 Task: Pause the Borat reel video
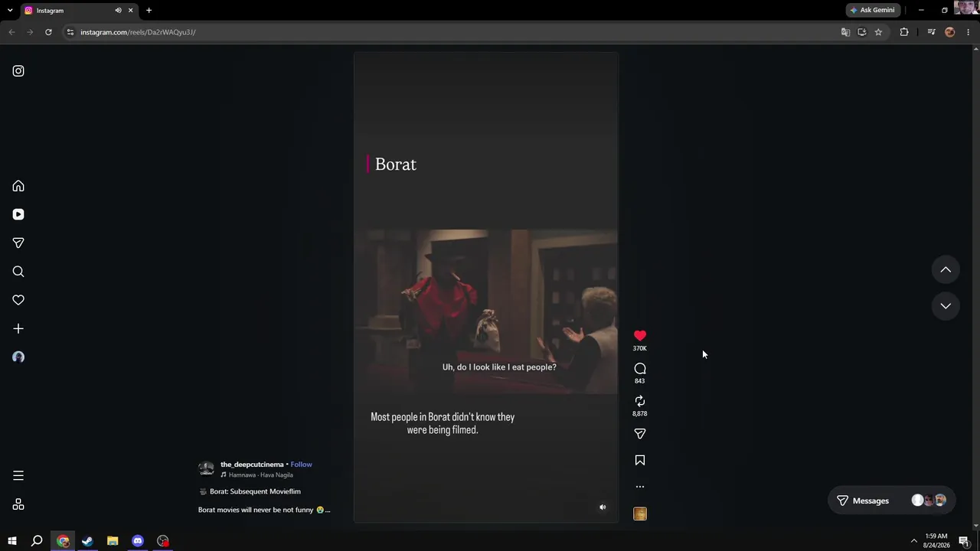[486, 288]
